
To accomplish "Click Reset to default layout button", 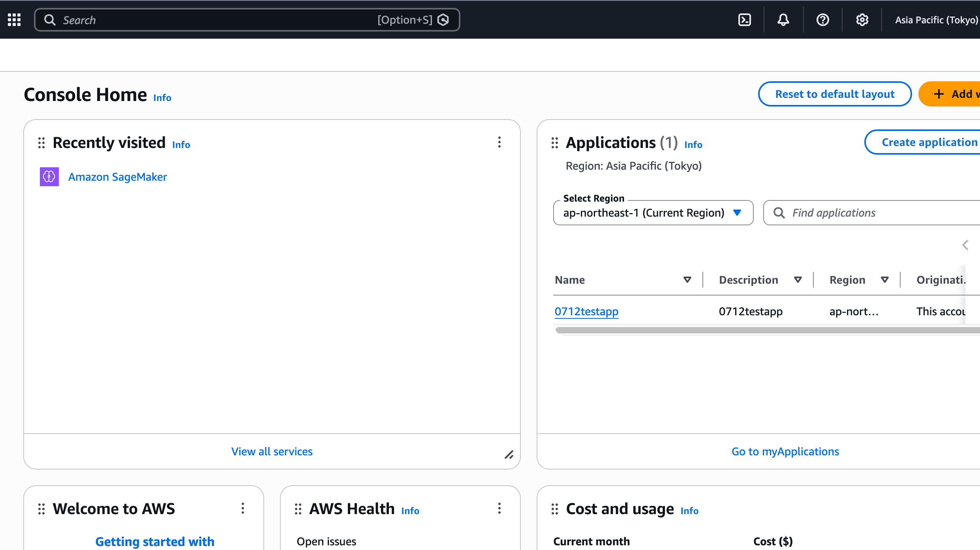I will (x=835, y=94).
